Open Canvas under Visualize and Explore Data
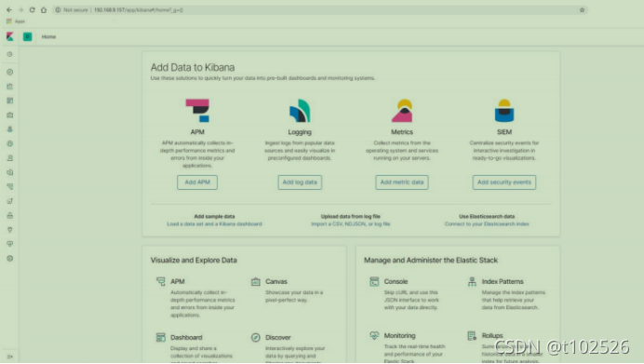The width and height of the screenshot is (644, 364). (x=276, y=281)
